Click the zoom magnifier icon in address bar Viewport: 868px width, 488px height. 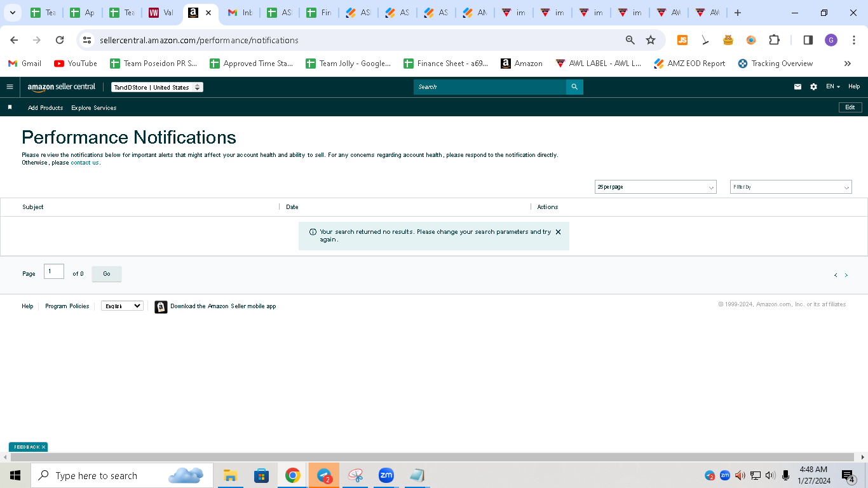pos(630,40)
